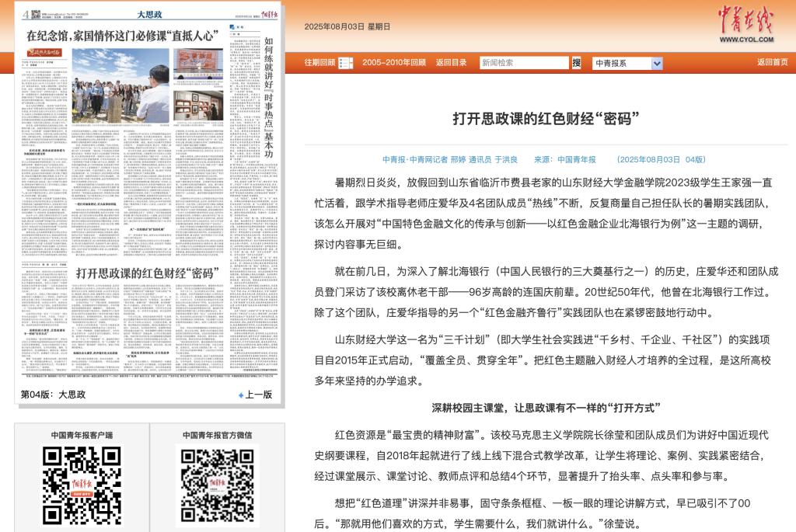Click the 中国青年报官方微信 label

(x=218, y=435)
